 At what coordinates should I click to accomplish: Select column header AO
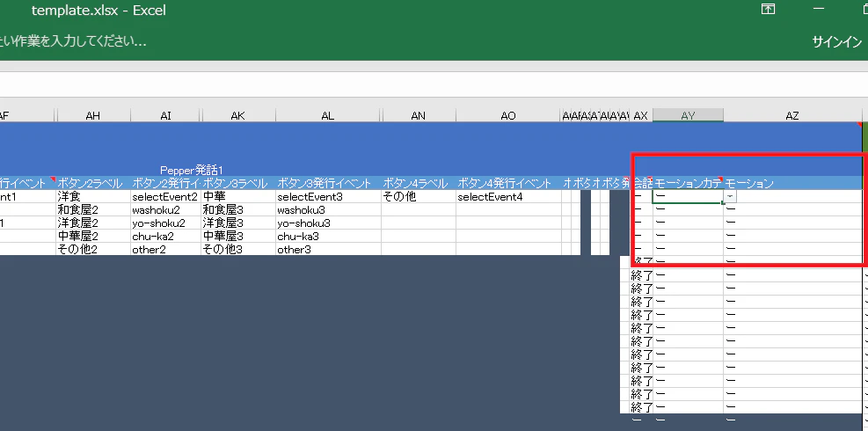click(x=508, y=115)
